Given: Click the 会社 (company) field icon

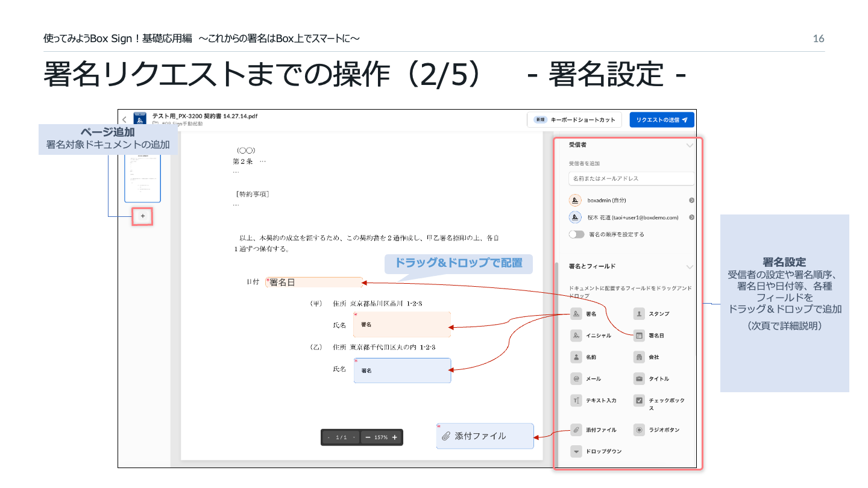Looking at the screenshot, I should 640,357.
